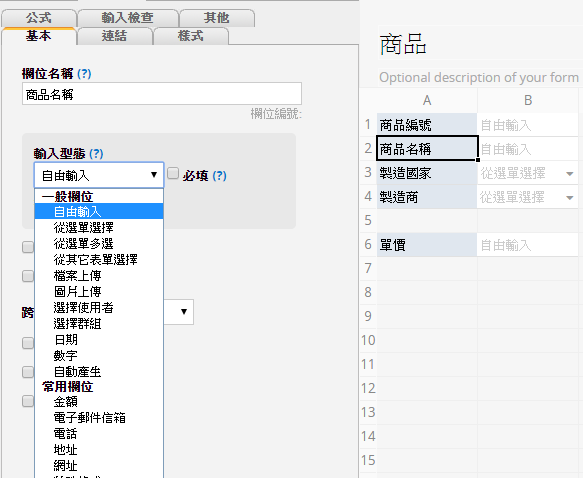Open the 其他 tab

click(x=216, y=18)
